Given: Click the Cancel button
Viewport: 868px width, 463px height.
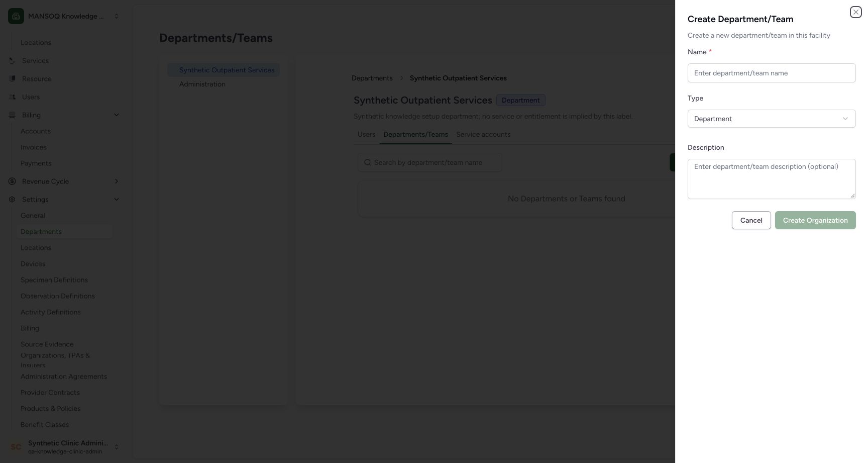Looking at the screenshot, I should [751, 220].
